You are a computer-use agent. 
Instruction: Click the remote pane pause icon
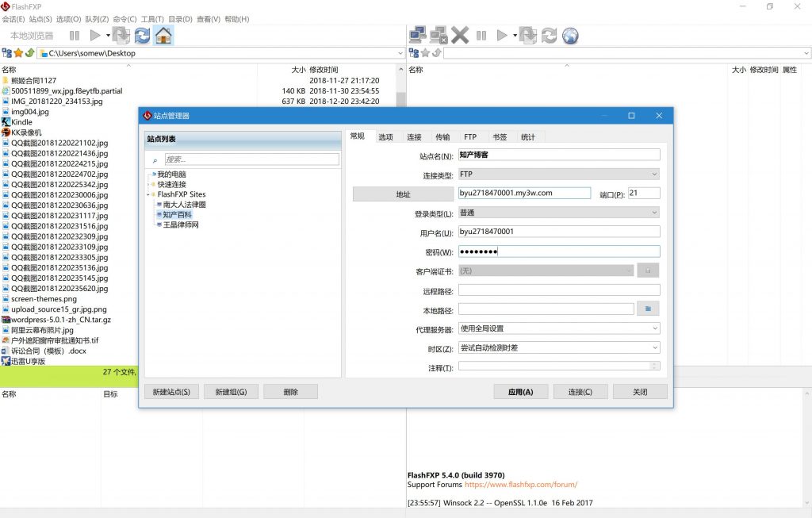point(481,36)
